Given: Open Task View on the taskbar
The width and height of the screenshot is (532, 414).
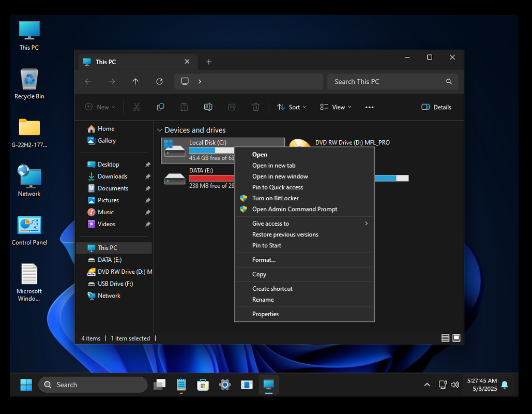Looking at the screenshot, I should [159, 385].
